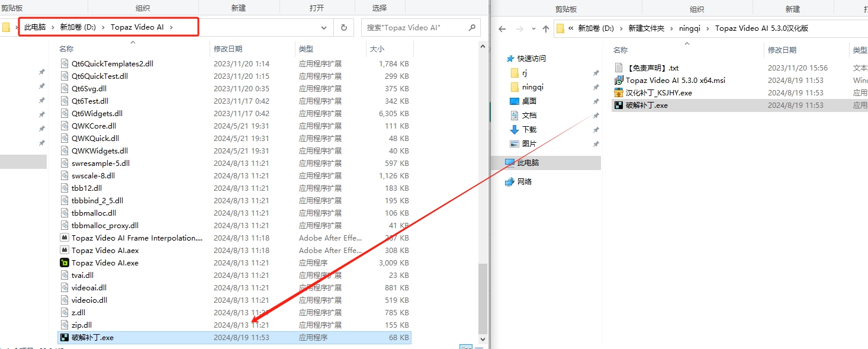Viewport: 868px width, 349px height.
Task: Select 此电脑 in right navigation pane
Action: pyautogui.click(x=528, y=162)
